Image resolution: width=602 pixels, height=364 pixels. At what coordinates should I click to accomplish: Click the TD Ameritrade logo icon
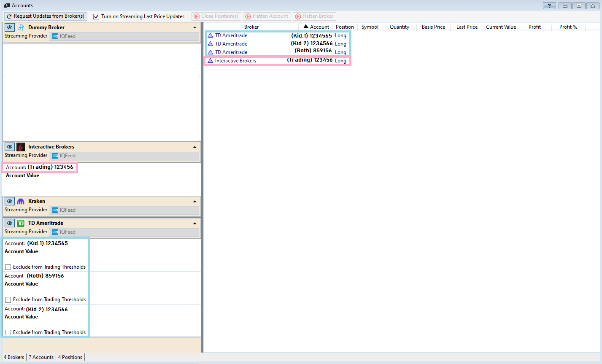(20, 223)
